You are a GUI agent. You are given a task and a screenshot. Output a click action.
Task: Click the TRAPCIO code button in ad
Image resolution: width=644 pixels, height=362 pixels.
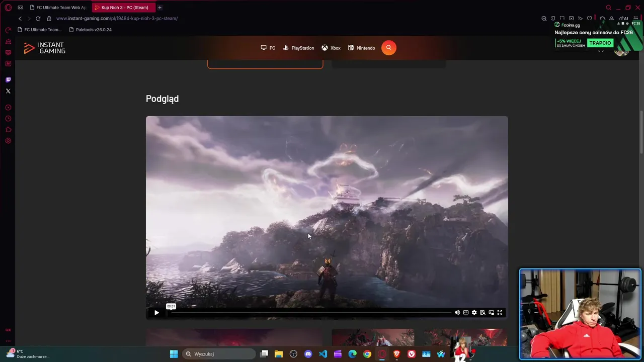coord(600,43)
